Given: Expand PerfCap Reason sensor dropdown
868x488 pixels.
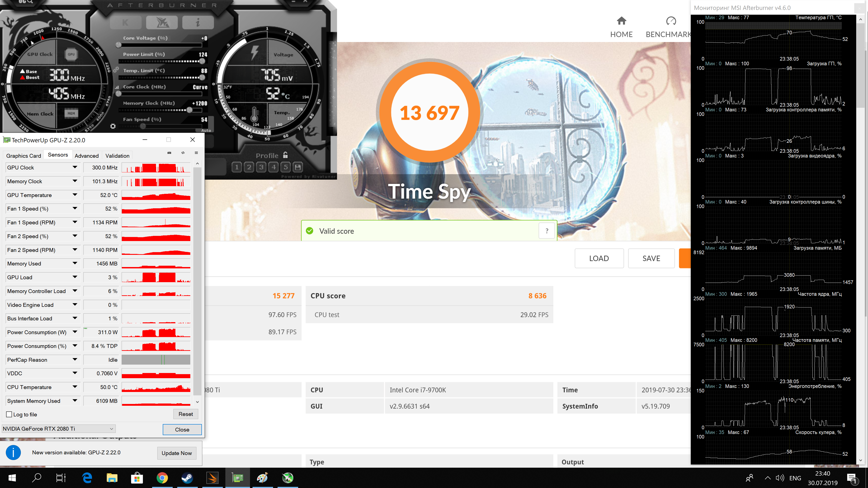Looking at the screenshot, I should (75, 359).
